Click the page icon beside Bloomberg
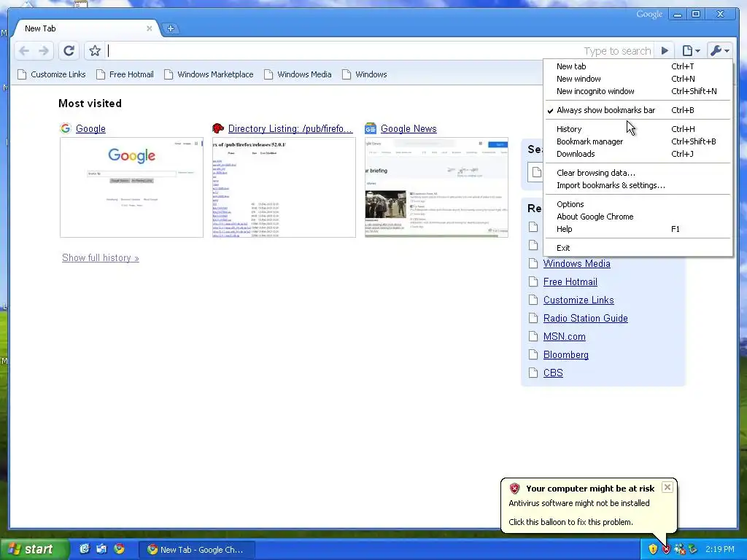 click(533, 355)
